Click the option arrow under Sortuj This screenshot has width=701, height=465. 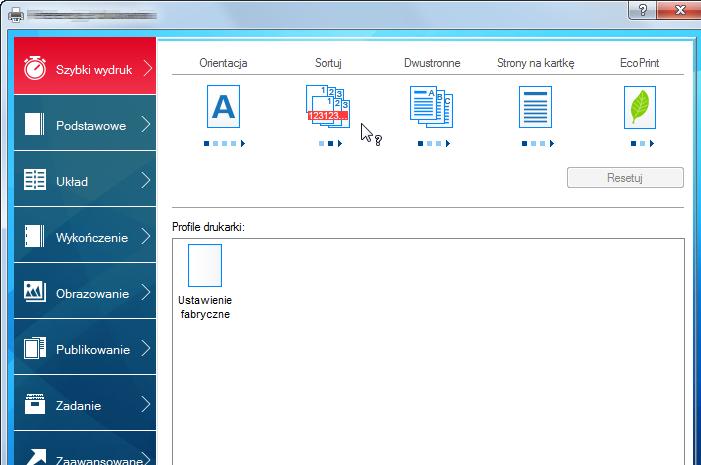[x=340, y=144]
